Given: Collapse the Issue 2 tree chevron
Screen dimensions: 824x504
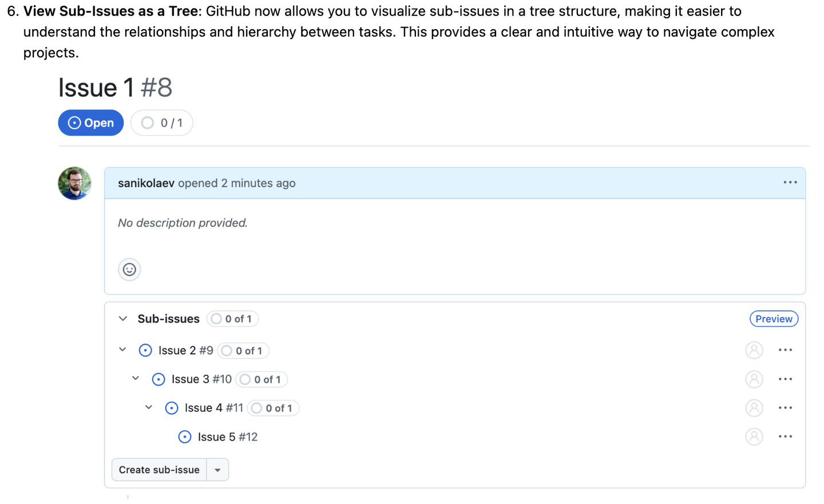Looking at the screenshot, I should (122, 350).
